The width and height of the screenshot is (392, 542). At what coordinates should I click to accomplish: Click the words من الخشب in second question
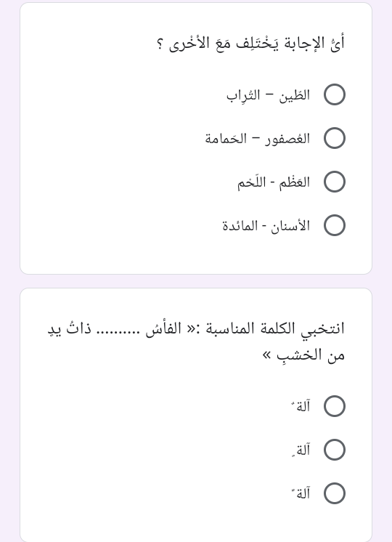310,355
